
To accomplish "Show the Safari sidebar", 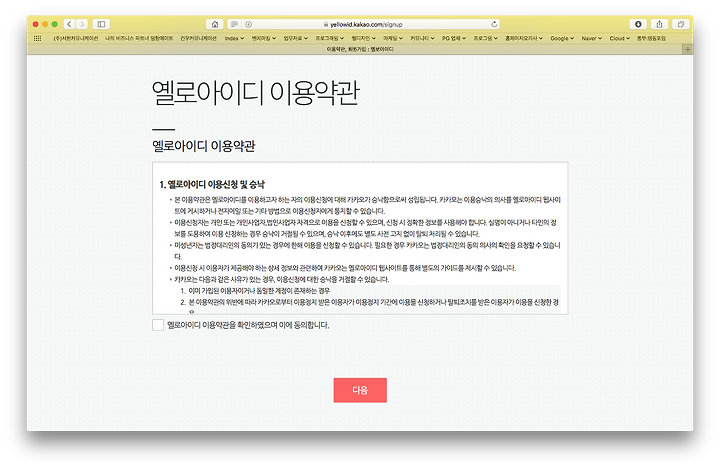I will coord(101,24).
